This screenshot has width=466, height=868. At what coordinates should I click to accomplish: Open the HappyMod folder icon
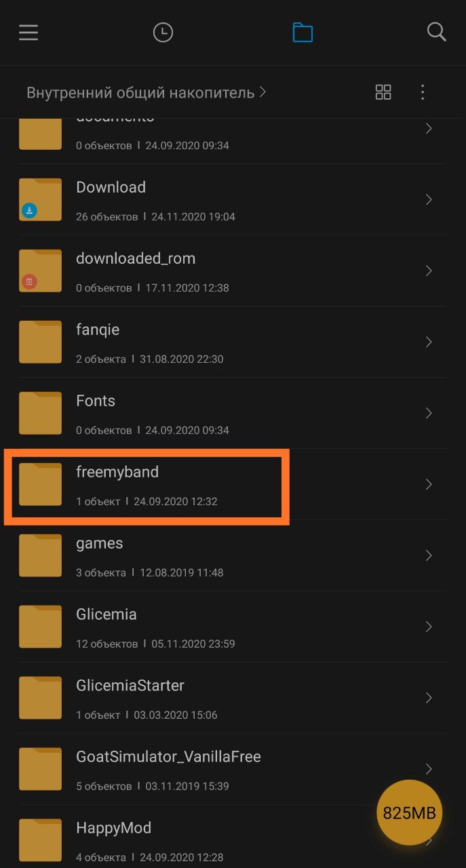click(x=40, y=840)
